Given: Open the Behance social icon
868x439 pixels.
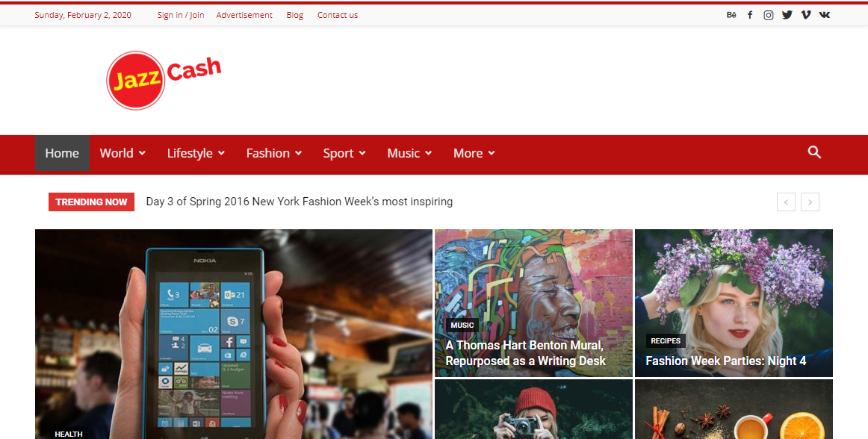Looking at the screenshot, I should (731, 15).
